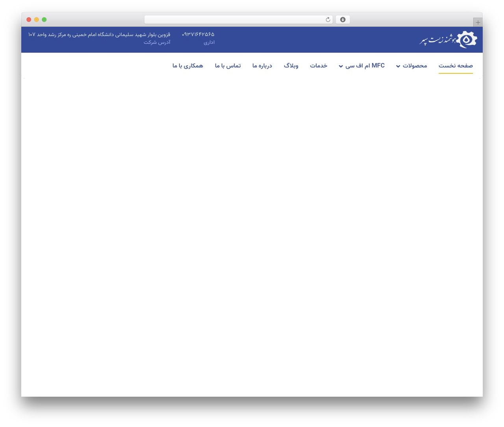Click the company address beginning with قزوین
Screen dimensions: 504x427
pyautogui.click(x=99, y=35)
